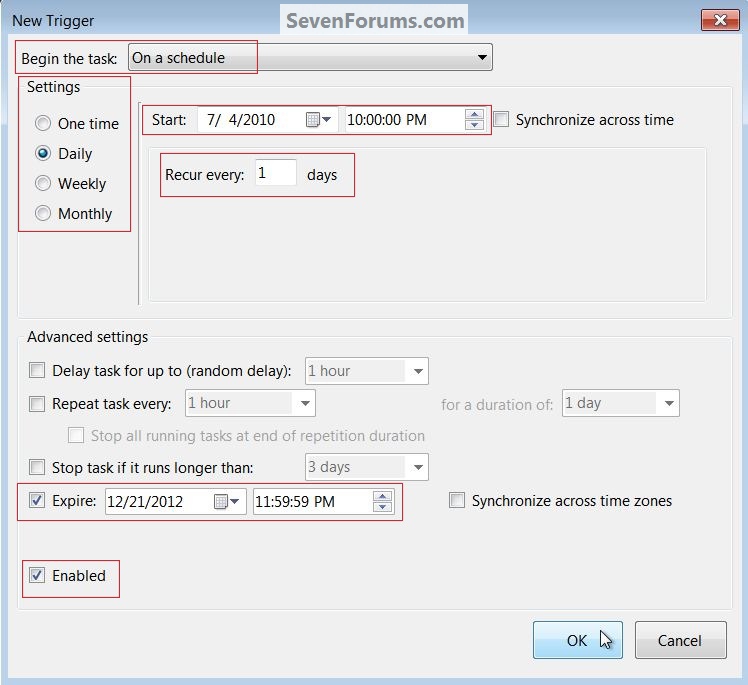Uncheck the Expire checkbox

[x=37, y=500]
